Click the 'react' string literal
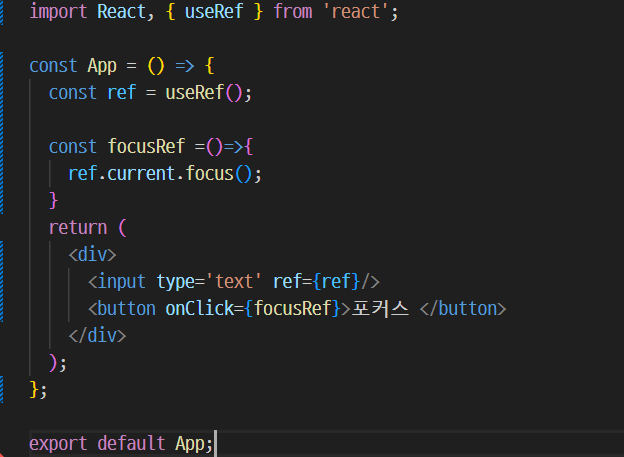 tap(355, 12)
